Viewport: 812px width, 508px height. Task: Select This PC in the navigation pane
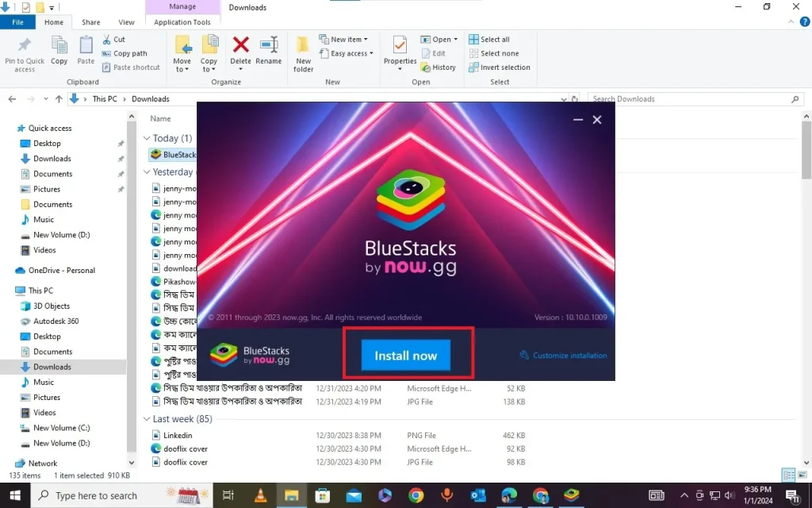pos(40,291)
